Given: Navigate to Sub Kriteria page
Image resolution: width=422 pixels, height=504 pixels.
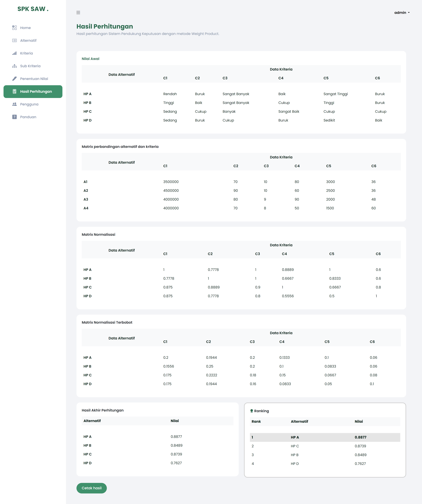Looking at the screenshot, I should point(33,66).
